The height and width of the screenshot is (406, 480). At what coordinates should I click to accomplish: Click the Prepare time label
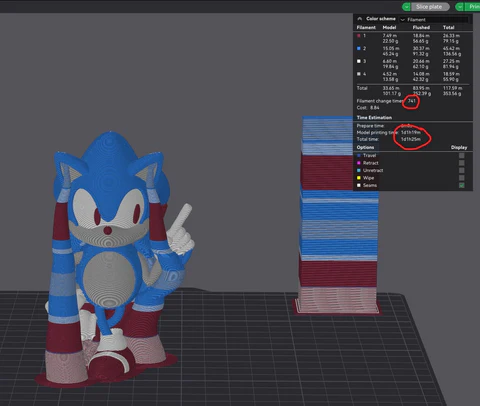click(x=370, y=126)
